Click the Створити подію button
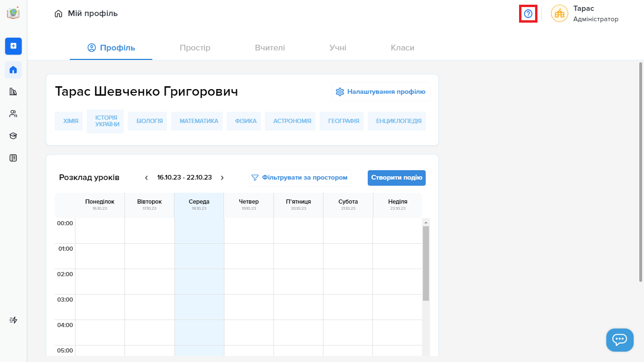This screenshot has height=362, width=644. tap(396, 178)
